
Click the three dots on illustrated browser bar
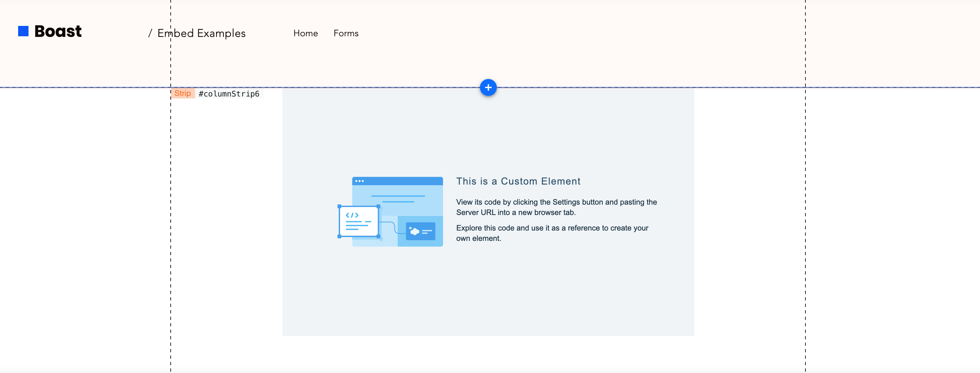[359, 181]
